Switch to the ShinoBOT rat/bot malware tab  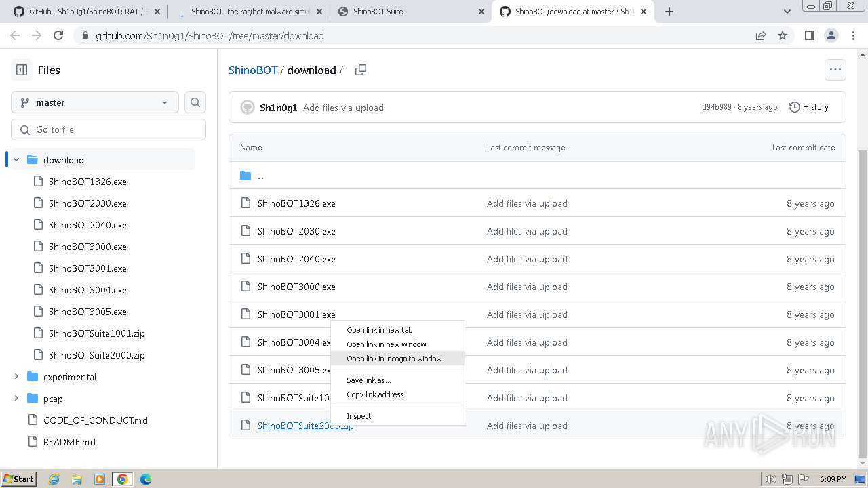pyautogui.click(x=248, y=12)
